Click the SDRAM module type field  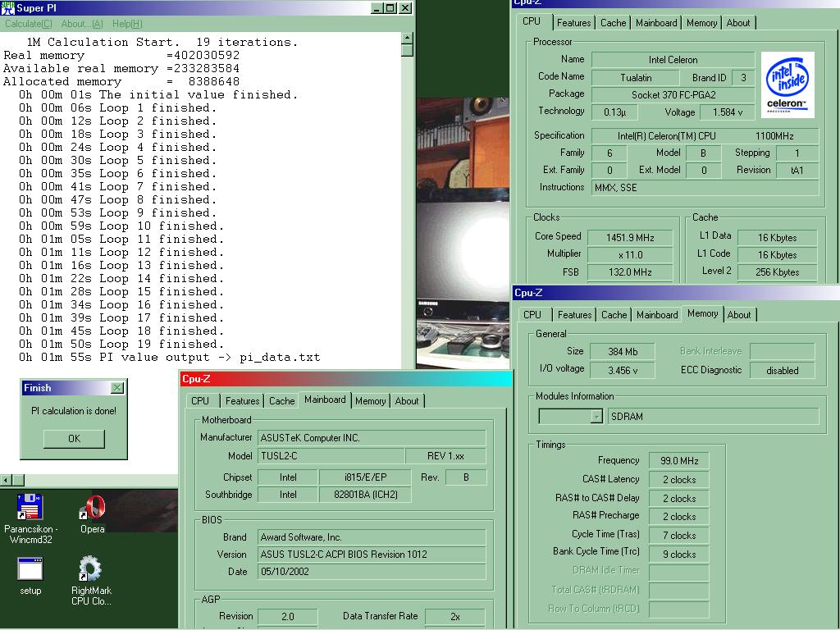point(713,416)
